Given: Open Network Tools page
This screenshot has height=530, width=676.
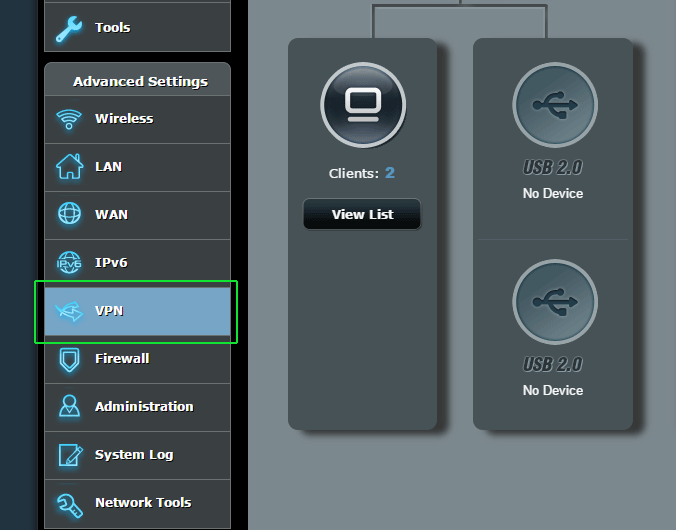Looking at the screenshot, I should click(x=138, y=503).
